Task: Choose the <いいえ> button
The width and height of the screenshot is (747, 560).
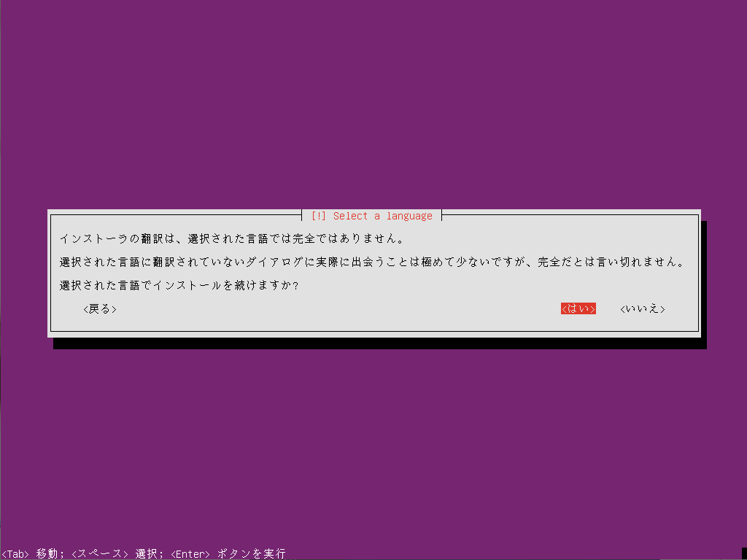Action: tap(642, 309)
